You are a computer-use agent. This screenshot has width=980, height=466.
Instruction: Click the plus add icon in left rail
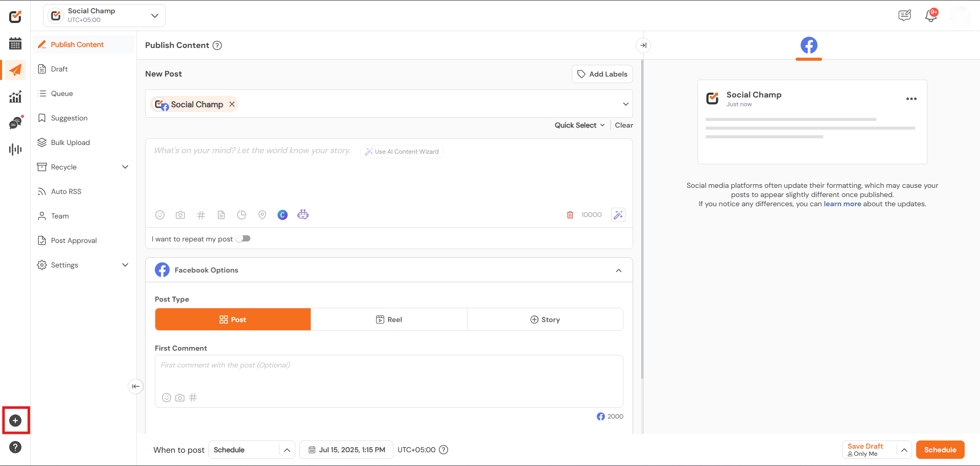15,421
